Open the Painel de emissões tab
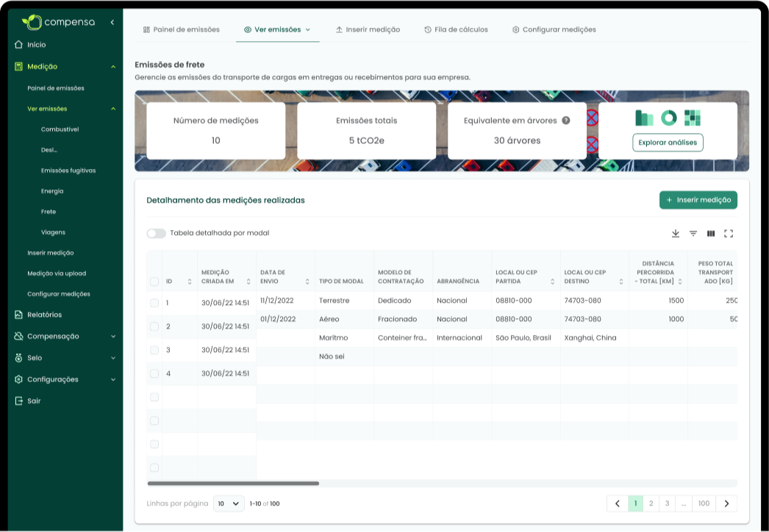Screen dimensions: 769x532 point(181,29)
